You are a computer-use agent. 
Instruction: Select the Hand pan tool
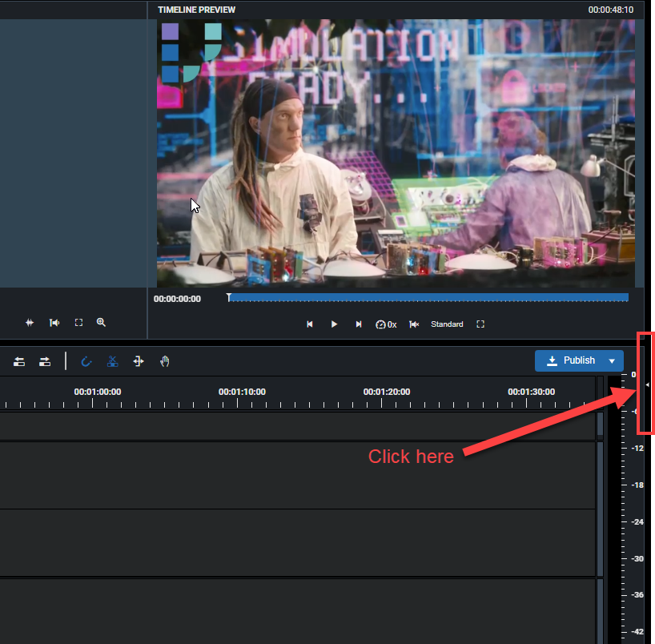165,361
